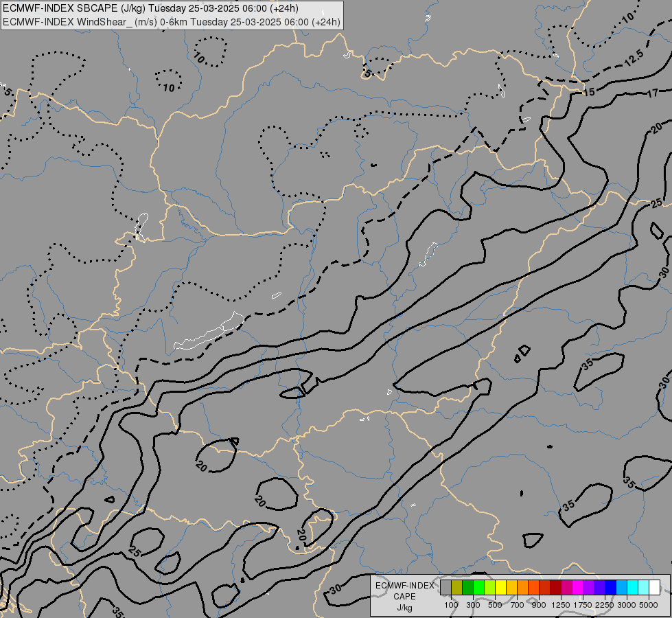Click legend value 700
Image resolution: width=672 pixels, height=618 pixels.
pyautogui.click(x=518, y=605)
